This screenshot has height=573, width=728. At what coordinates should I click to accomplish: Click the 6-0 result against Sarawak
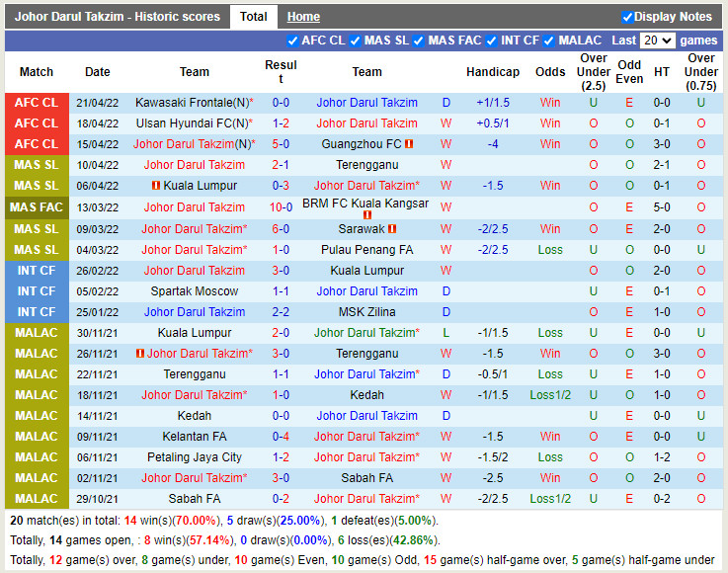point(281,229)
